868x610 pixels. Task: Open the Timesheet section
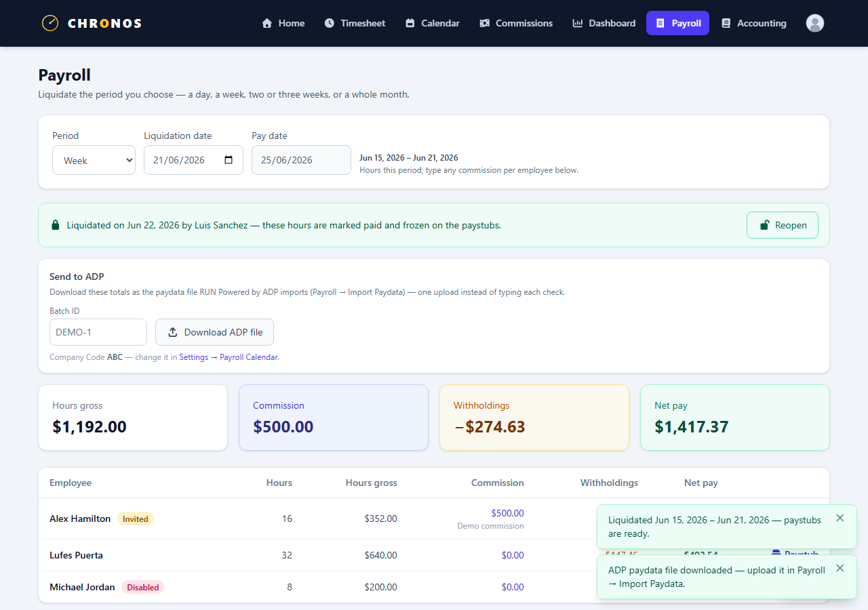pos(355,23)
